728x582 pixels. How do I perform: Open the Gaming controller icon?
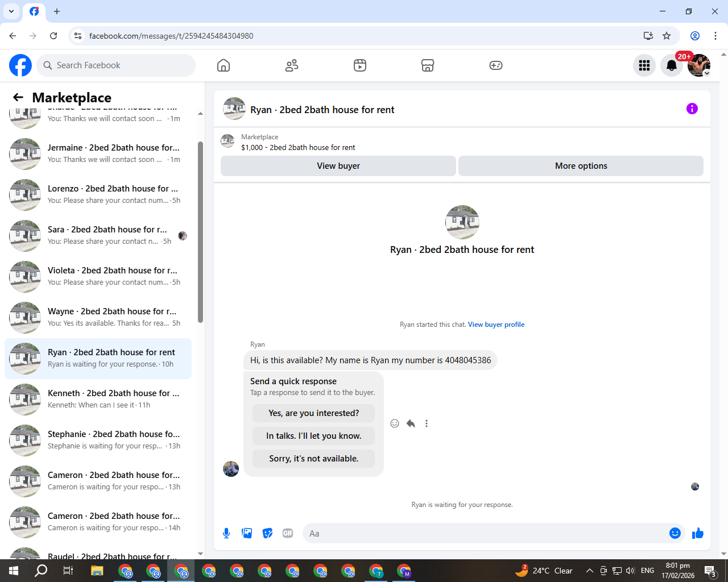click(496, 65)
